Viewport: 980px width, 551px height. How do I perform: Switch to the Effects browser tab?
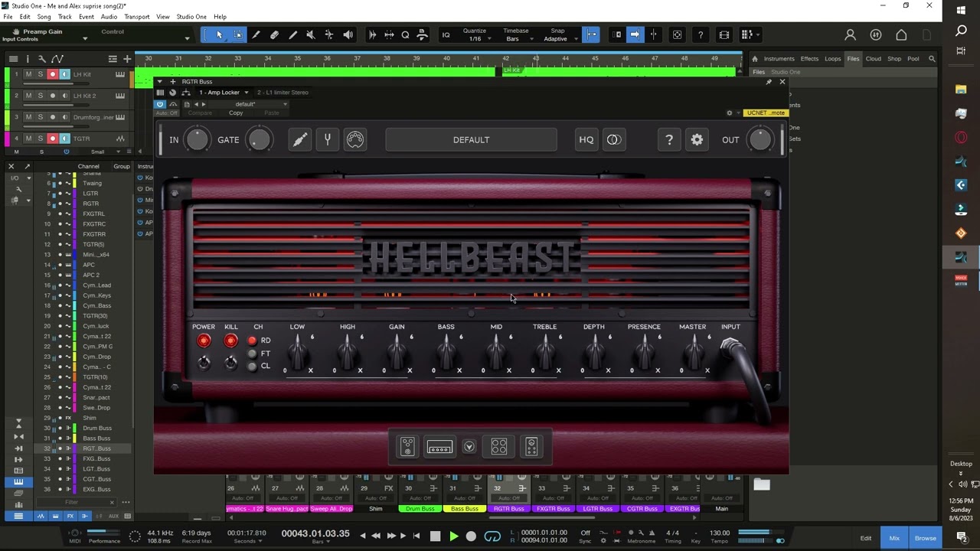point(809,59)
